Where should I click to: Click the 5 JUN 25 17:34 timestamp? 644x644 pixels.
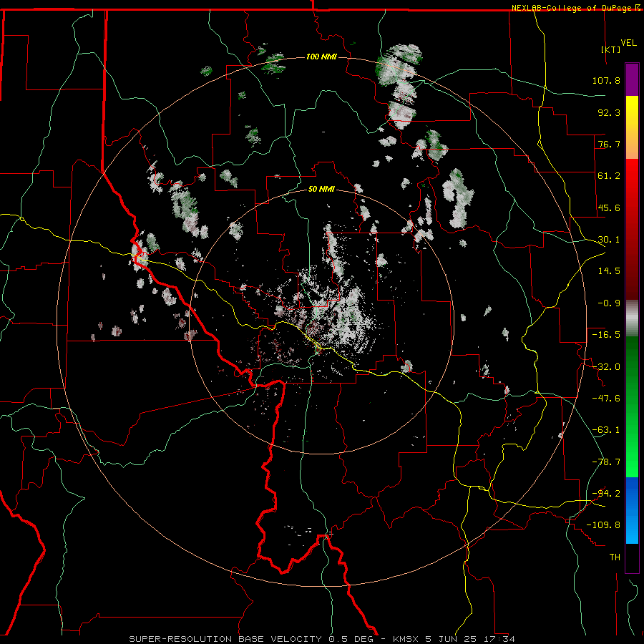(470, 639)
